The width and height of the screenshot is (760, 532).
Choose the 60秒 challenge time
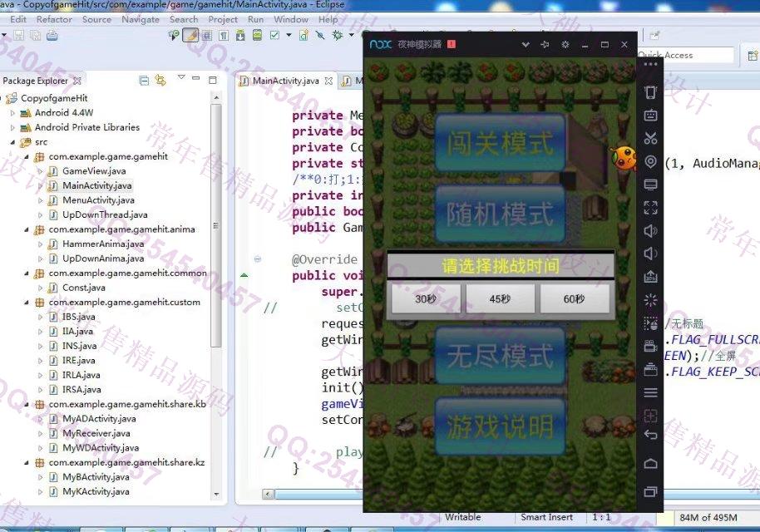(x=575, y=298)
